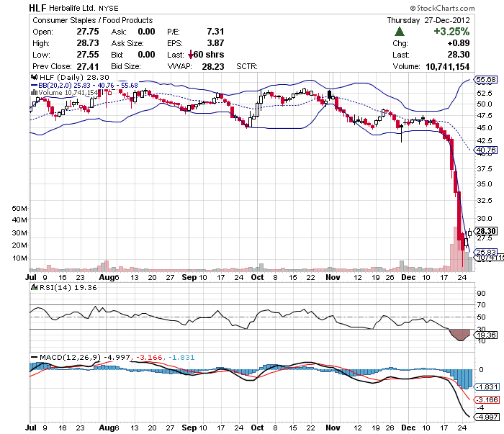Click the '60 shrs' last trade size
This screenshot has width=504, height=434.
[209, 55]
